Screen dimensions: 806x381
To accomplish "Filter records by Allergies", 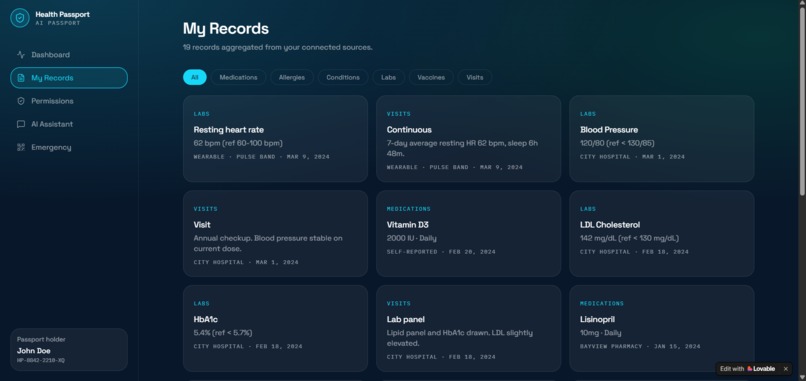I will pos(291,77).
